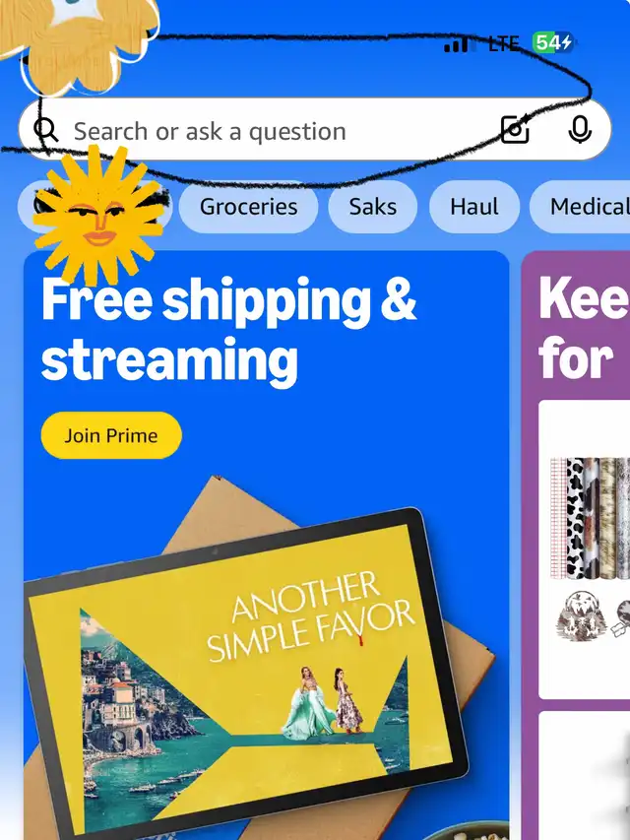This screenshot has width=630, height=840.
Task: Tap the yellow sun face sticker
Action: pyautogui.click(x=99, y=215)
